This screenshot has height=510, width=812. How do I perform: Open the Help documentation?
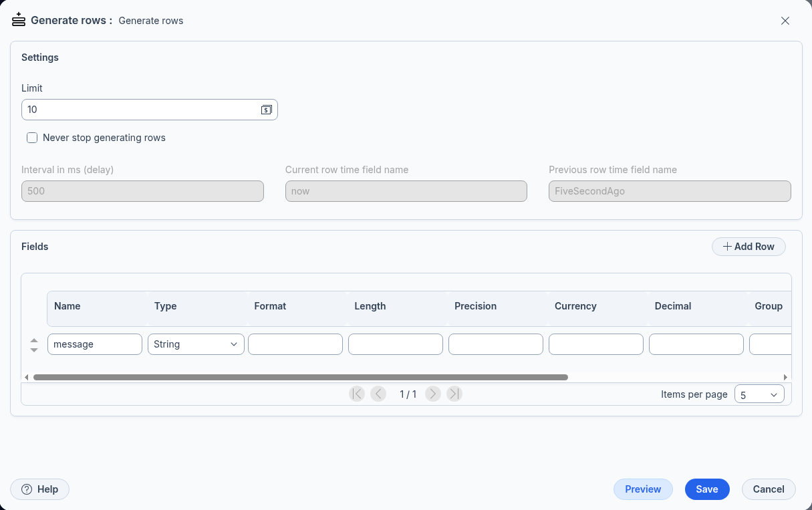coord(40,489)
